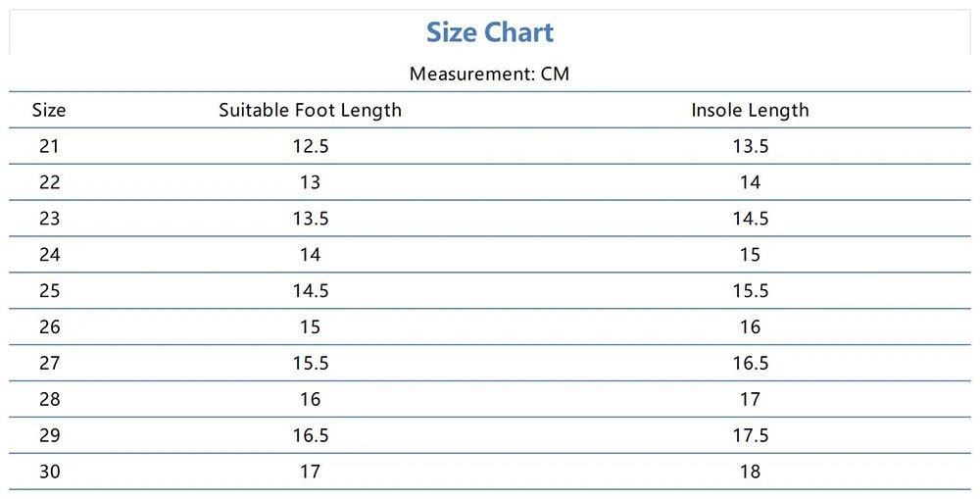The image size is (980, 499).
Task: Click size 21 in the Size column
Action: 49,146
